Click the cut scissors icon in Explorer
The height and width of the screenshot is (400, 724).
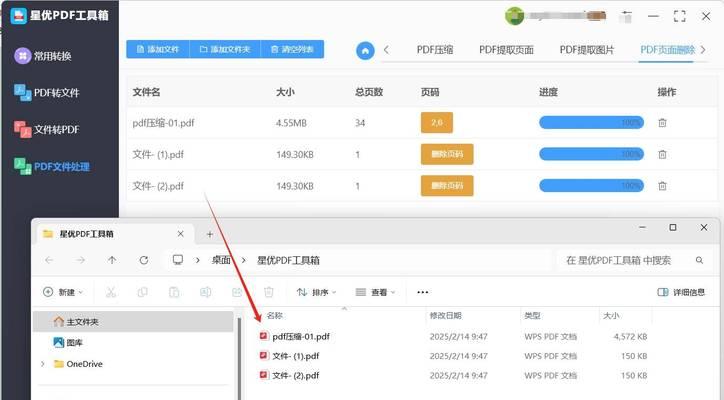tap(111, 292)
